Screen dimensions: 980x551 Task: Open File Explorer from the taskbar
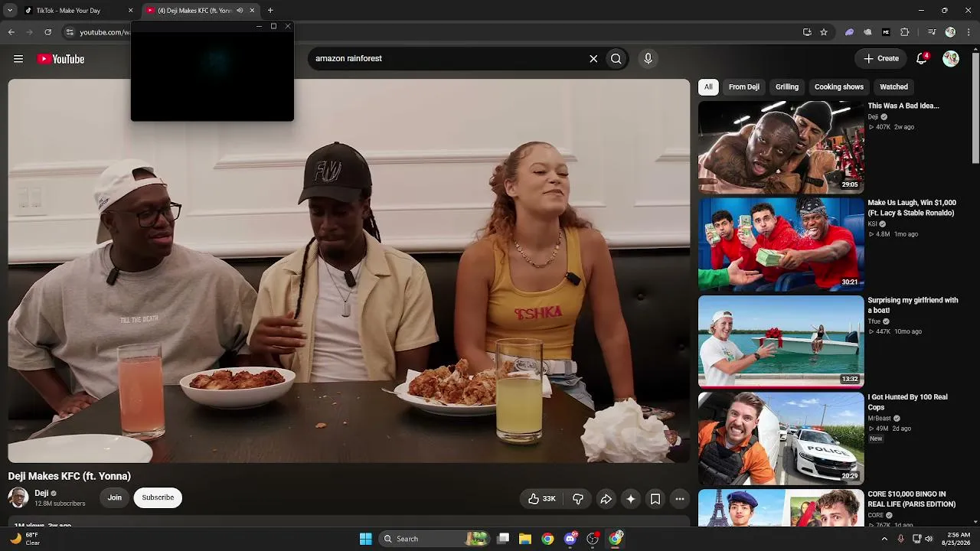pos(525,539)
